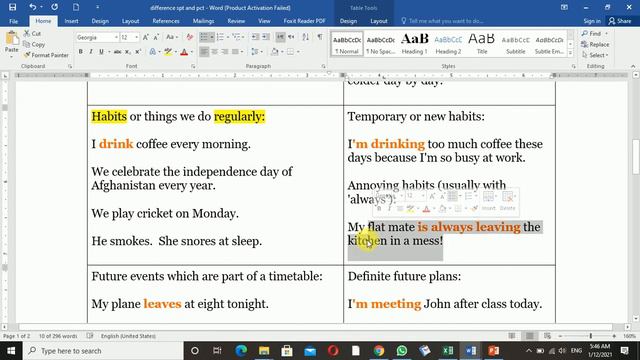Image resolution: width=640 pixels, height=360 pixels.
Task: Expand the Paste options arrow
Action: pos(11,56)
